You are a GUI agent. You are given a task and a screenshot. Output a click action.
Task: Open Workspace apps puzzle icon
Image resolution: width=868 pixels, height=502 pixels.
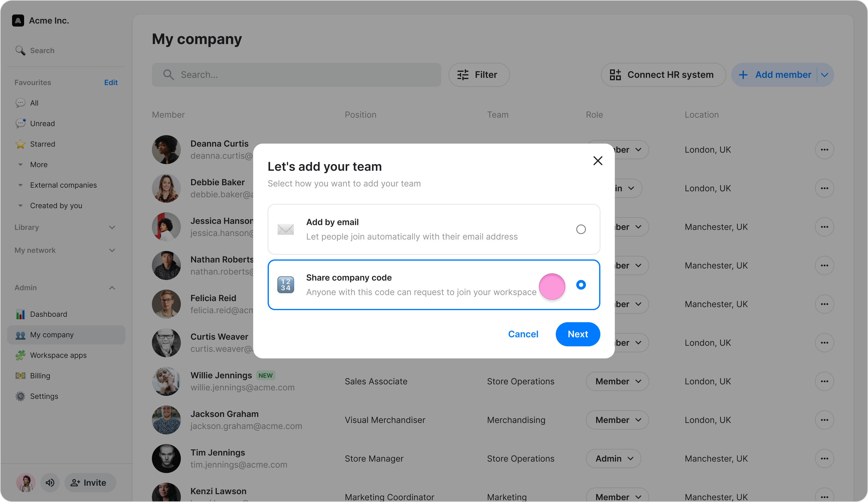20,355
